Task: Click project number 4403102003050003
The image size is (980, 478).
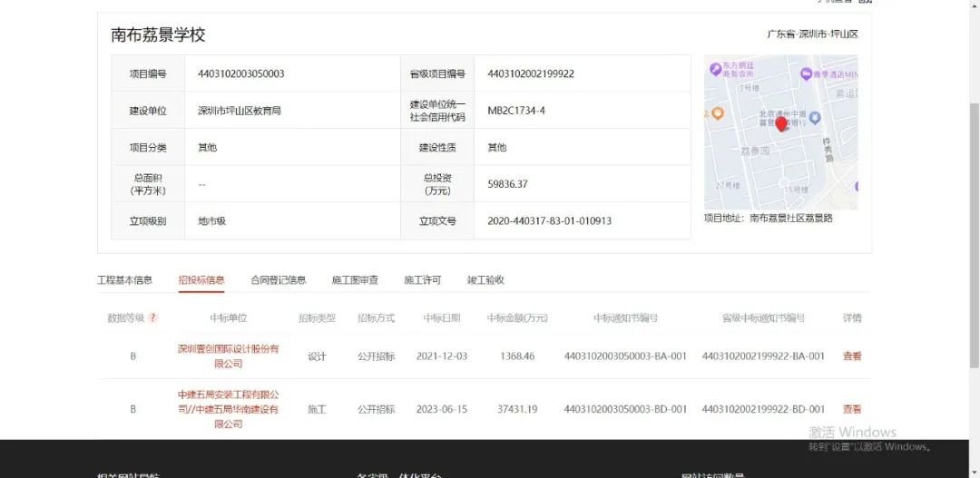Action: (x=241, y=73)
